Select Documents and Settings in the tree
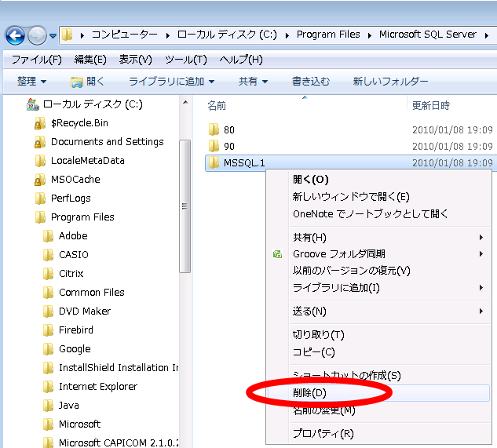 (x=107, y=142)
